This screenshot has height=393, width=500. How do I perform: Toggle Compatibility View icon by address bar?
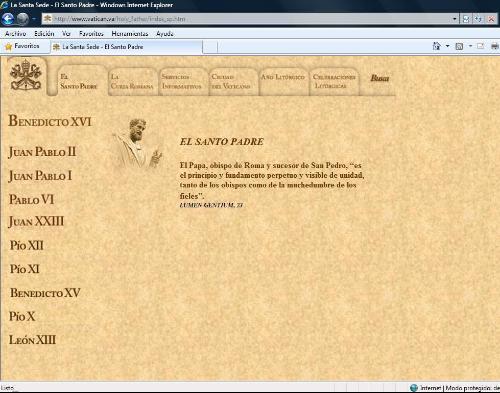pyautogui.click(x=466, y=19)
